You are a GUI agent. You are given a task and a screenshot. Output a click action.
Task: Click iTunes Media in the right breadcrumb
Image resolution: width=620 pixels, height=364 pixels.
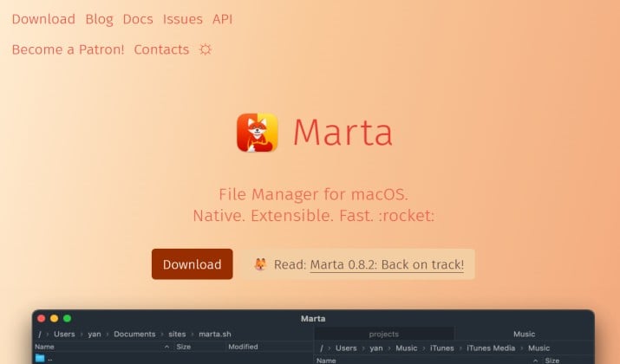pyautogui.click(x=491, y=348)
